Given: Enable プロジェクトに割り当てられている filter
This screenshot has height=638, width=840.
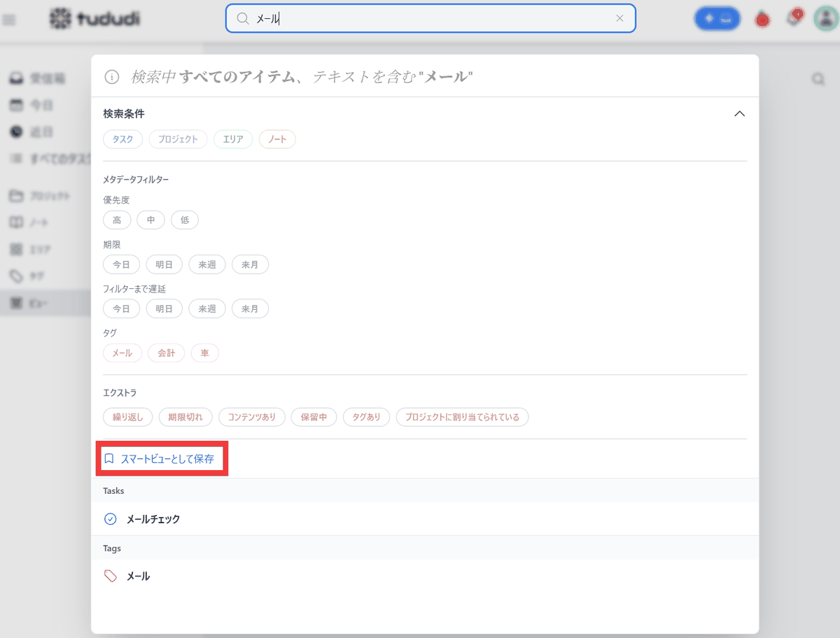Looking at the screenshot, I should pyautogui.click(x=462, y=417).
